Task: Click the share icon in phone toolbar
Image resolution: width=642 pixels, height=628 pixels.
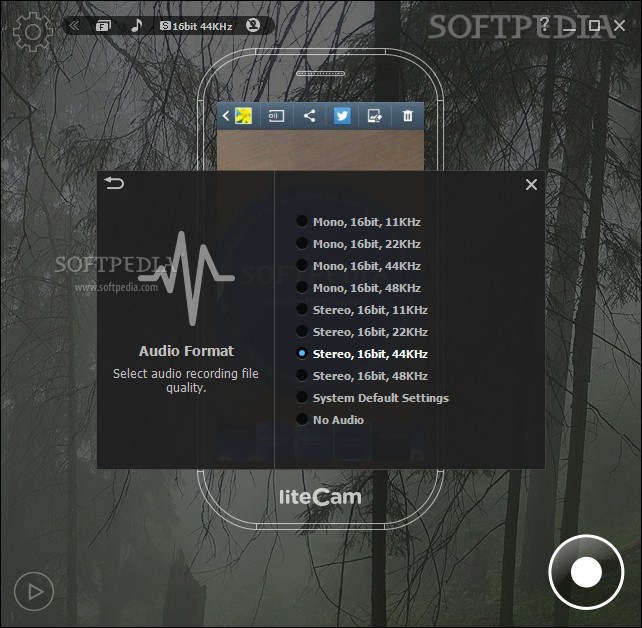Action: pyautogui.click(x=309, y=116)
